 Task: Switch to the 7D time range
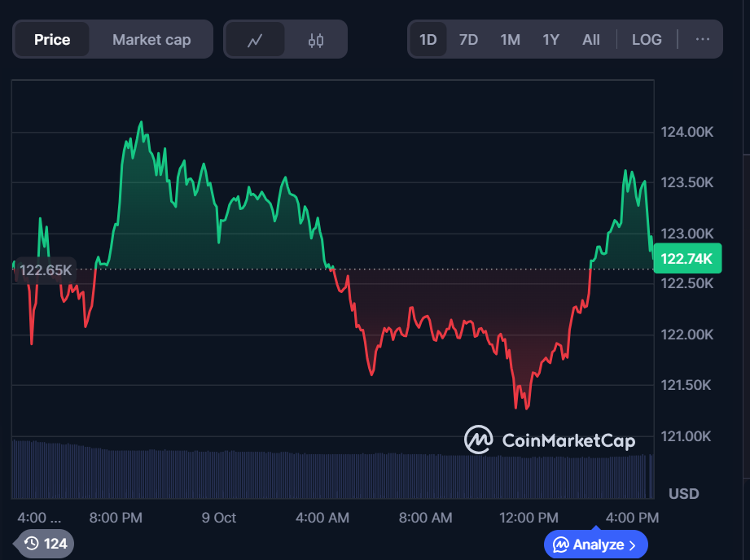click(468, 39)
